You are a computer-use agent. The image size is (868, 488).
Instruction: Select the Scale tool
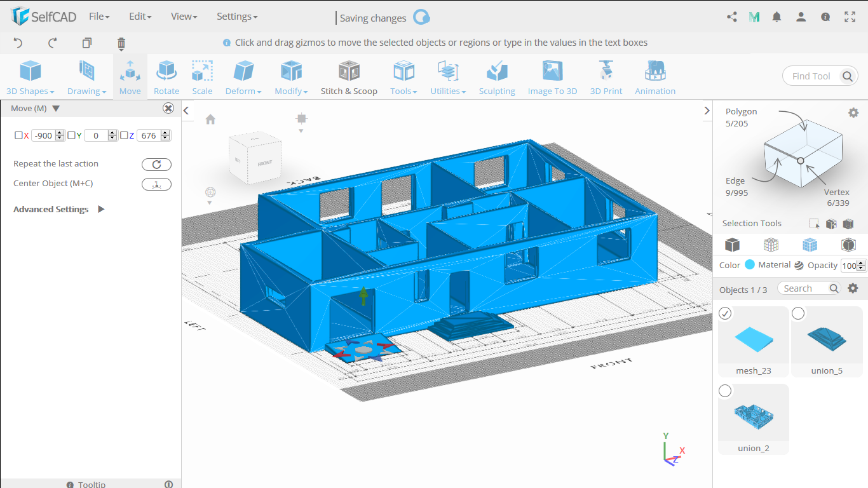click(x=202, y=78)
